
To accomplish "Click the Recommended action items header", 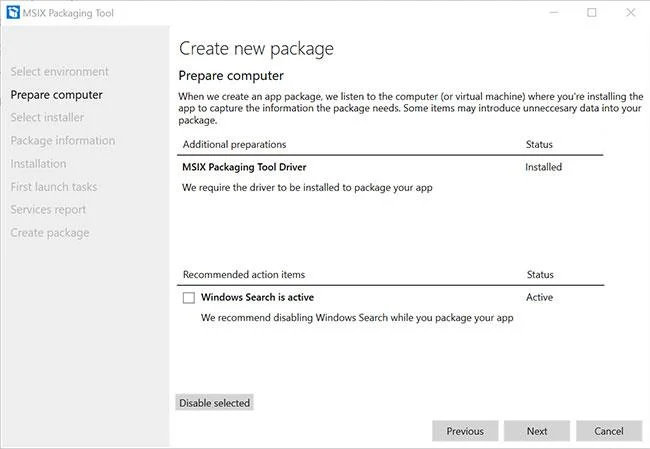I will (x=244, y=274).
